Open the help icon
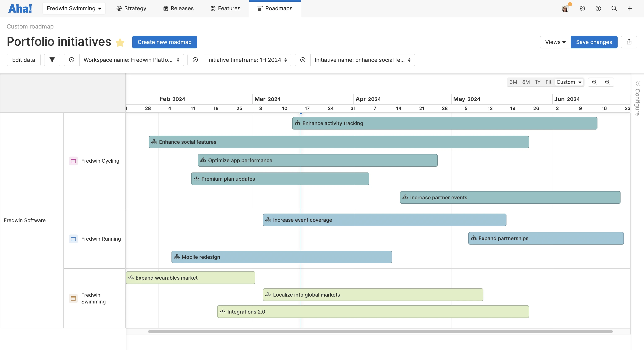The image size is (644, 350). [x=599, y=8]
